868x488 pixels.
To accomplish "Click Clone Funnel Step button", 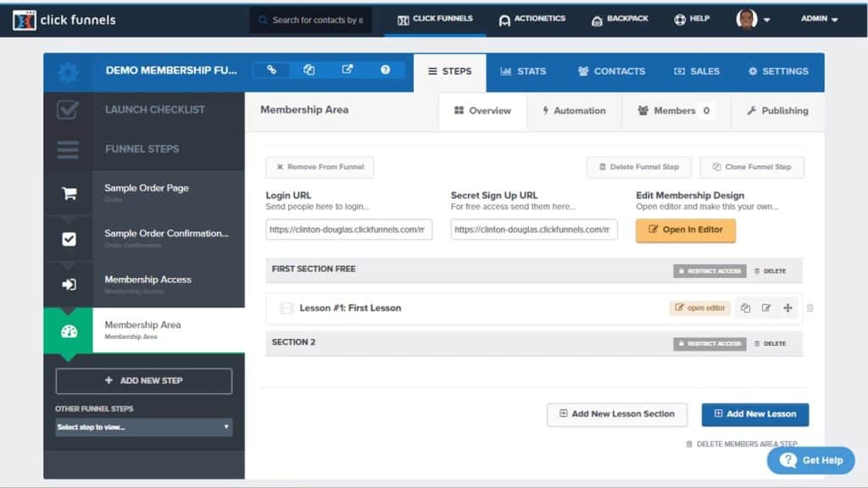I will click(752, 167).
